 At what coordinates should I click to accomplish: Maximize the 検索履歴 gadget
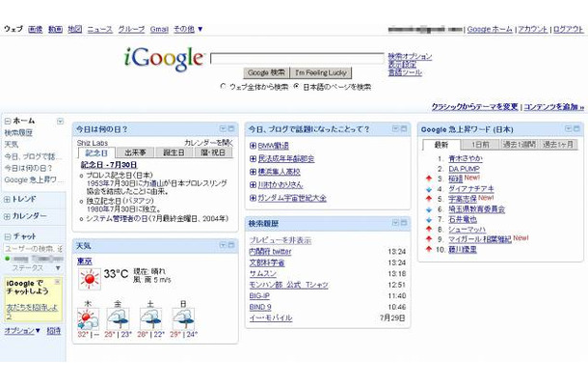(404, 223)
